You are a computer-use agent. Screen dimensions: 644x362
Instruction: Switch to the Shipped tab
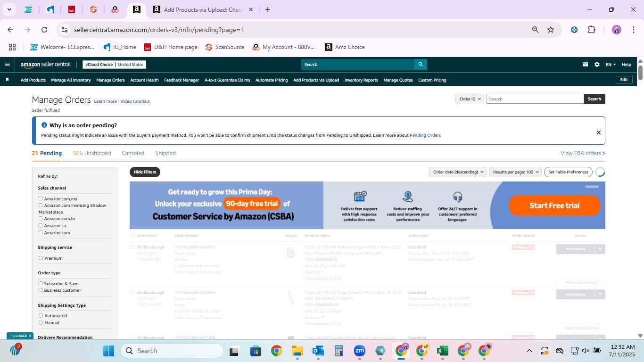click(165, 153)
